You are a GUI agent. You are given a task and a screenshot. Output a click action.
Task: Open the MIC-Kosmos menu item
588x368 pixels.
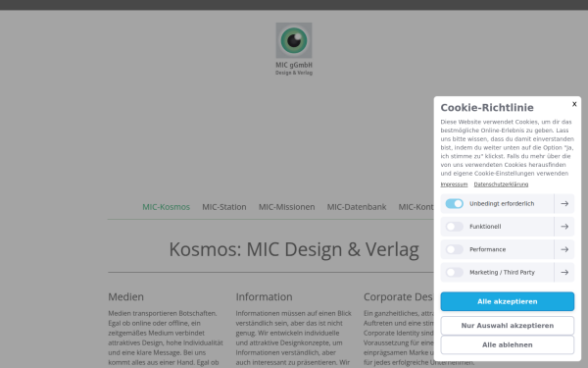(x=167, y=207)
